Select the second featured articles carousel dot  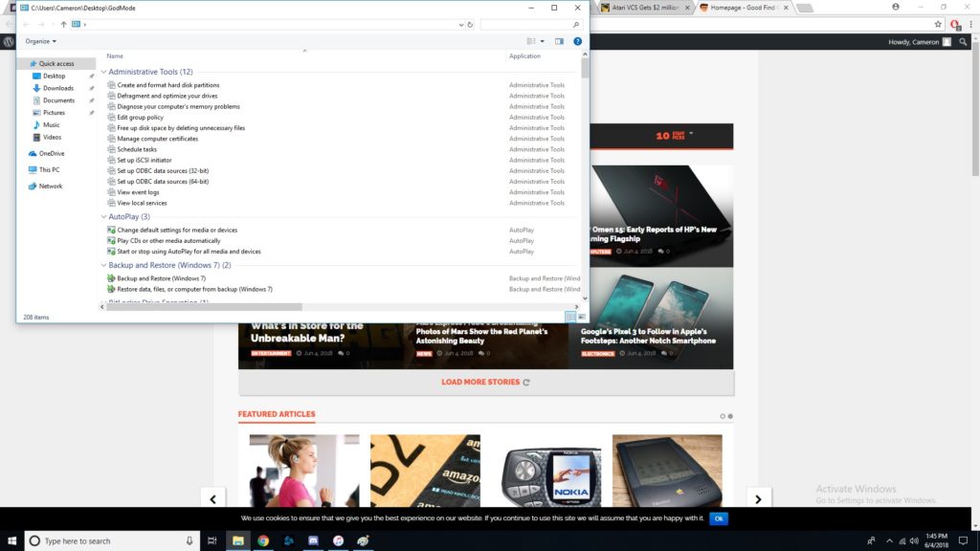pos(730,416)
